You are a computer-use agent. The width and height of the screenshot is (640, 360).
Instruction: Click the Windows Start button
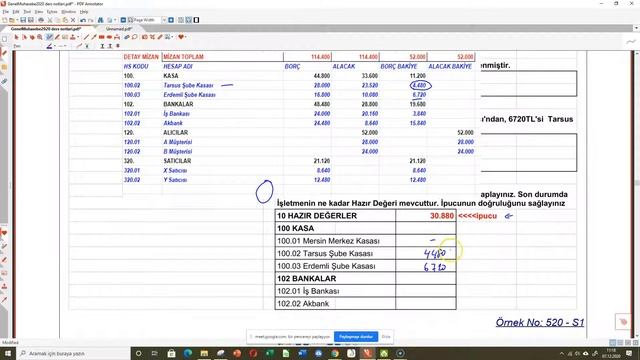[x=8, y=353]
